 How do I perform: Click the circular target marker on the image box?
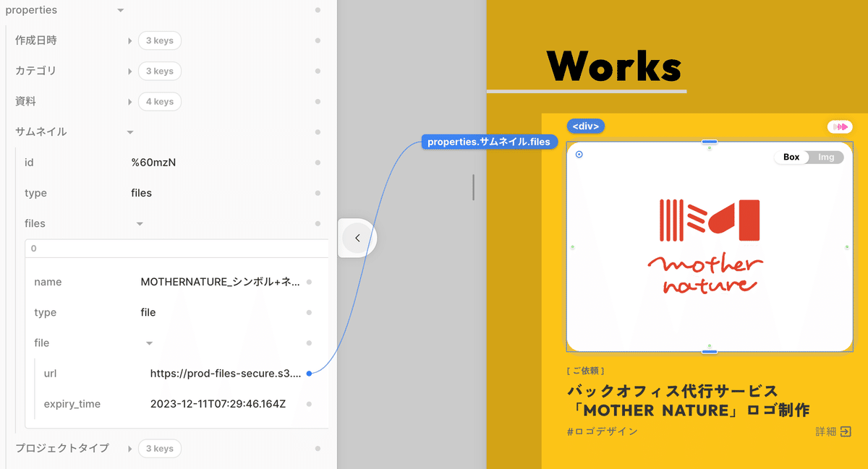point(579,154)
